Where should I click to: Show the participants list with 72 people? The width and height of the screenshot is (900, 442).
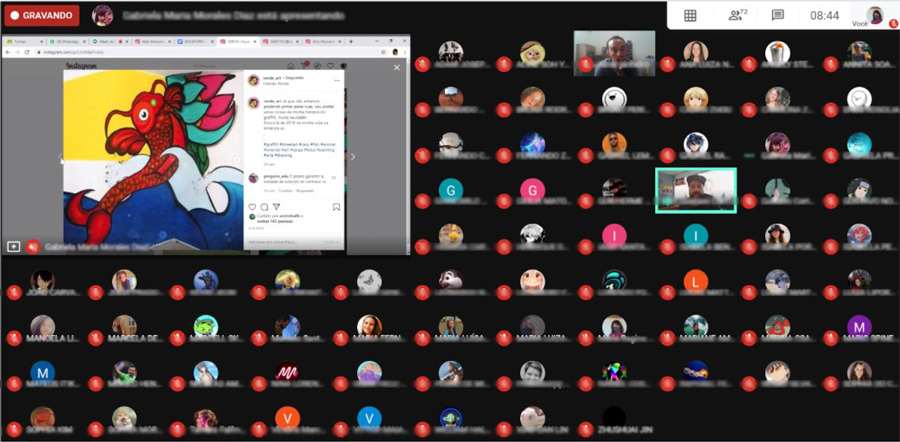738,15
